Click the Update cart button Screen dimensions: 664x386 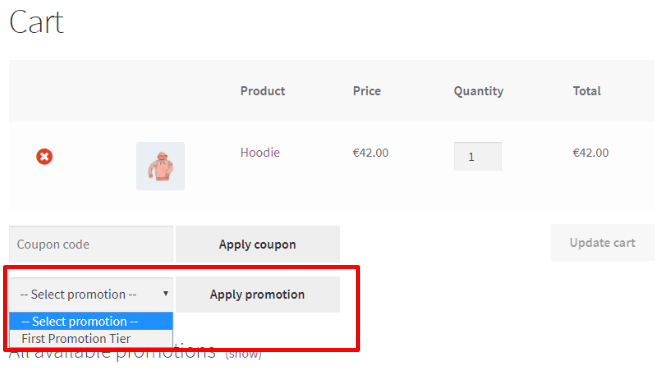click(x=602, y=243)
